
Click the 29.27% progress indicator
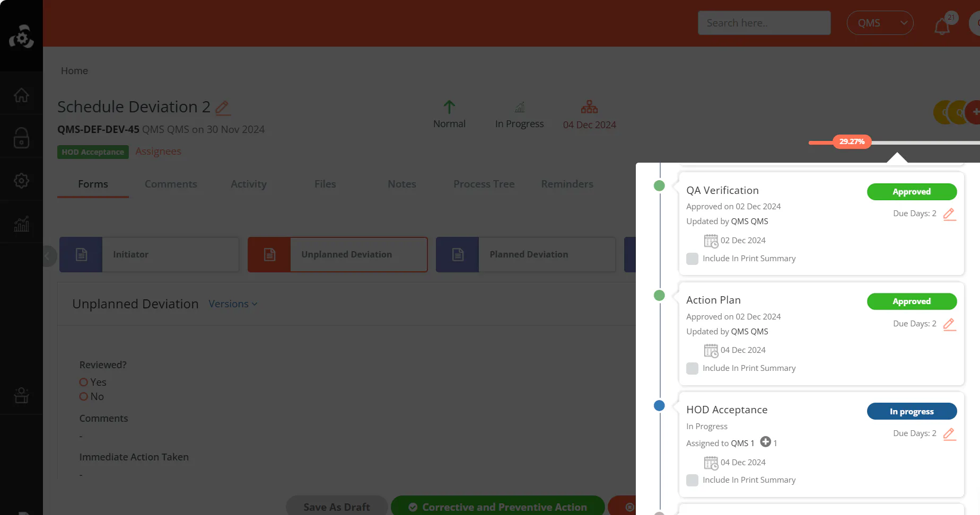[852, 141]
